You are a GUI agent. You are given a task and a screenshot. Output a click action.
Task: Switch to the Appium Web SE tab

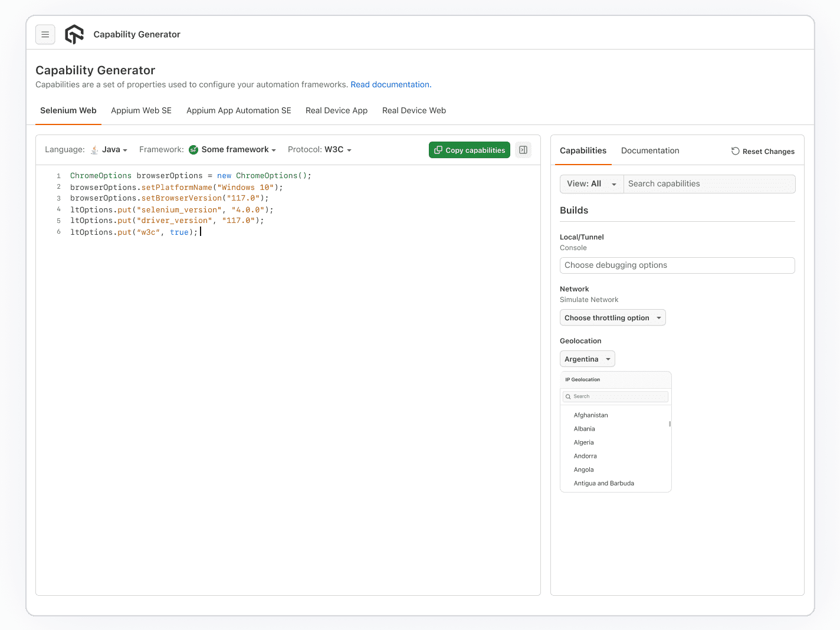pyautogui.click(x=141, y=110)
